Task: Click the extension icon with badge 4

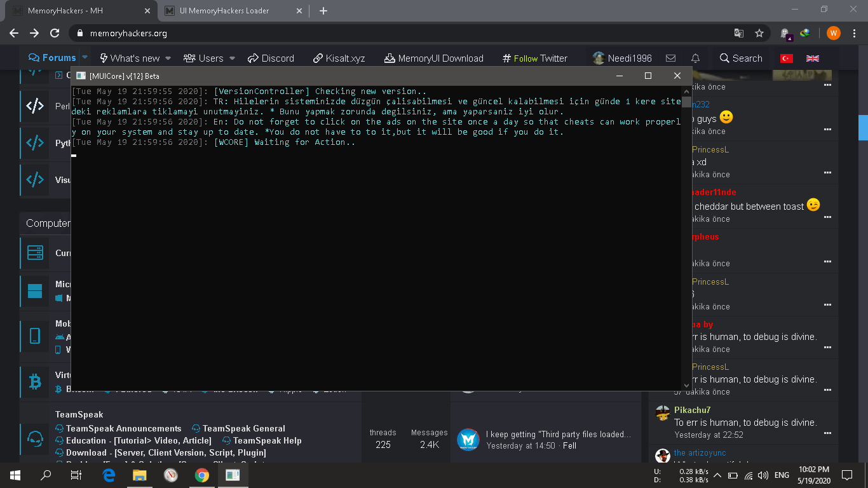Action: click(x=786, y=34)
